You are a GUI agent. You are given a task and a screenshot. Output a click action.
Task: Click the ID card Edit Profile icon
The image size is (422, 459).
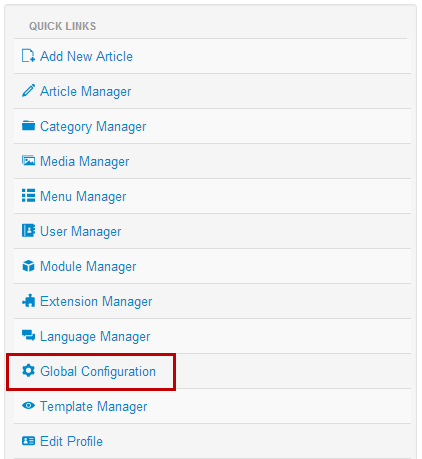(28, 441)
